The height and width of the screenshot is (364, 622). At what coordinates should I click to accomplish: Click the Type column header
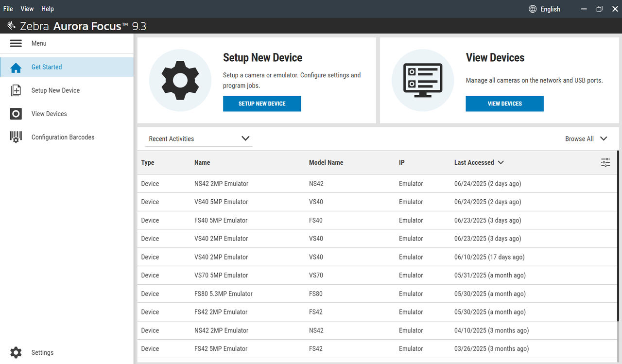[148, 162]
